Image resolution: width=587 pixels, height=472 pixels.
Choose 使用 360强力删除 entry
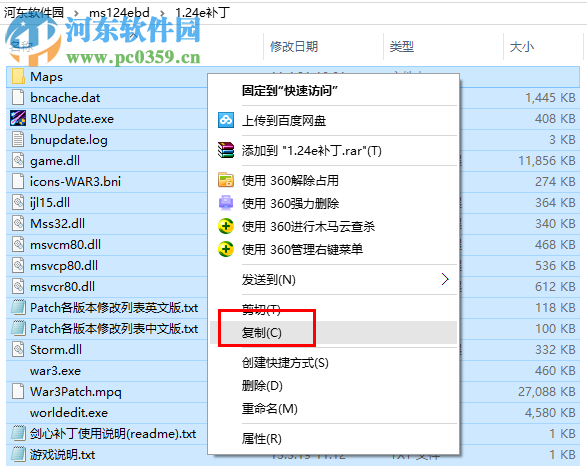tap(290, 203)
